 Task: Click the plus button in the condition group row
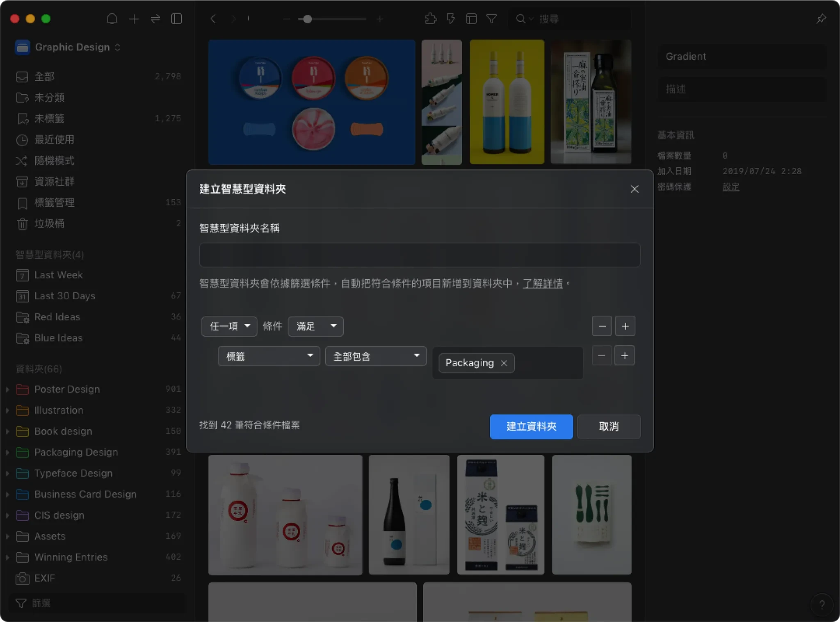pos(625,326)
